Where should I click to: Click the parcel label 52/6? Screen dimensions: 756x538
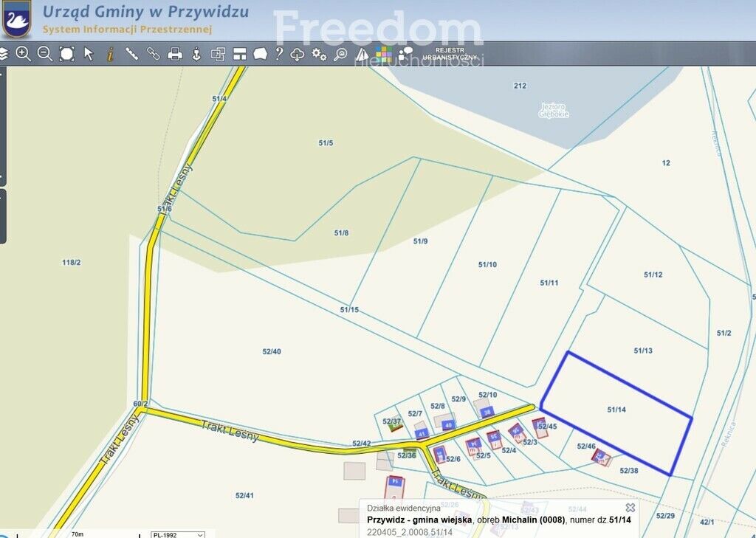453,459
